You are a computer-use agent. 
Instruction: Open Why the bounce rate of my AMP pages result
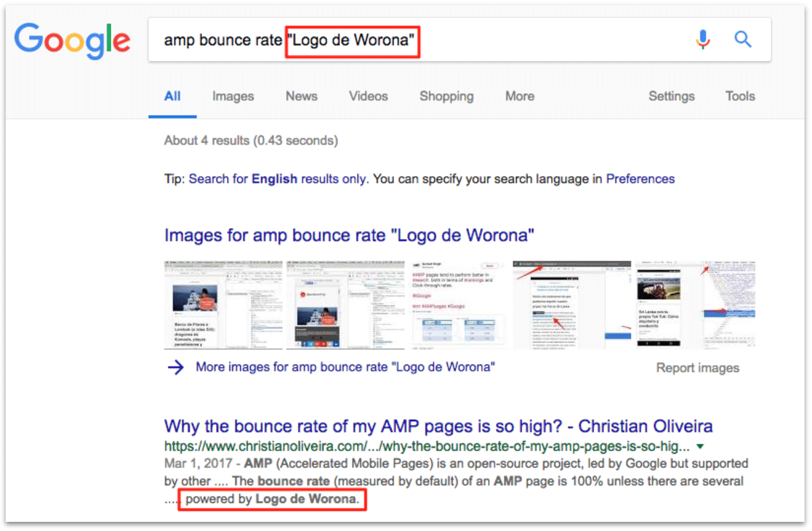click(x=439, y=426)
